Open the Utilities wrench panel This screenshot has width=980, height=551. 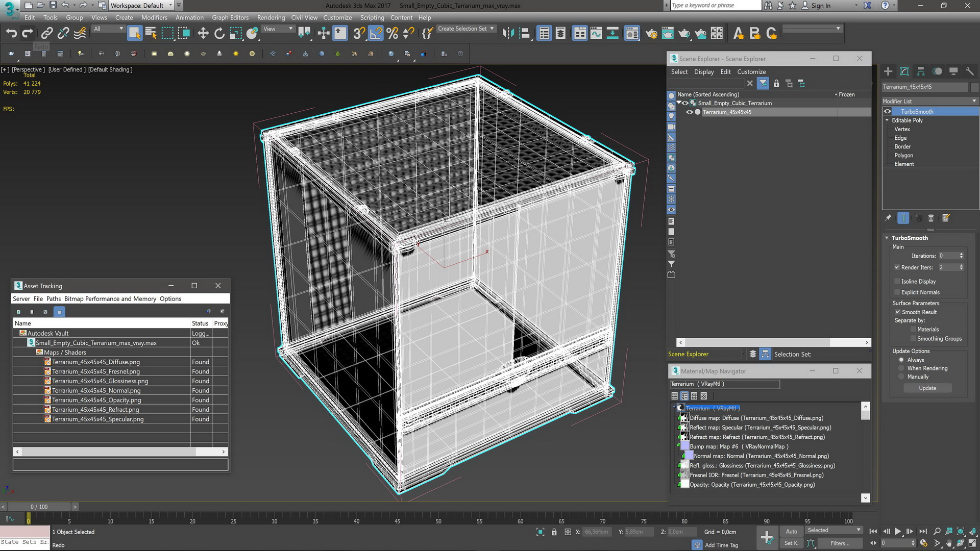(970, 71)
